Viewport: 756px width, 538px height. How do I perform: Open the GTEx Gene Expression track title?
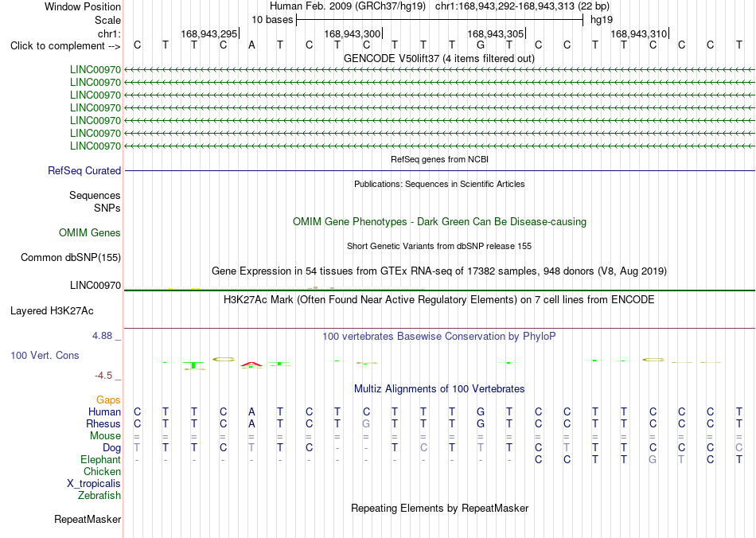pyautogui.click(x=439, y=271)
